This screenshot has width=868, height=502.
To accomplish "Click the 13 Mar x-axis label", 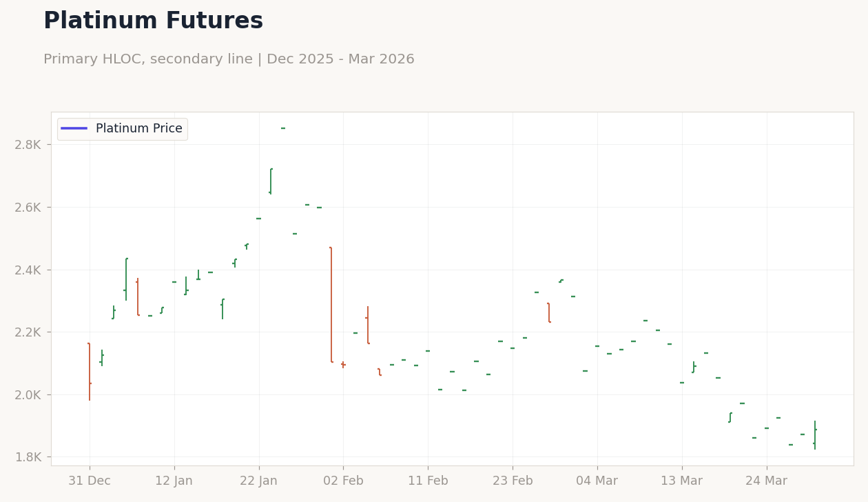I will (682, 481).
